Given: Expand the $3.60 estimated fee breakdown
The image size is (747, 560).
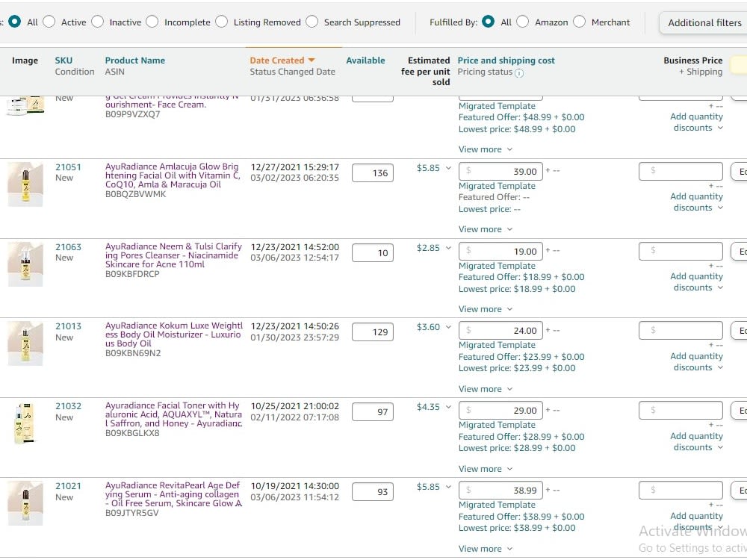Looking at the screenshot, I should [x=448, y=327].
